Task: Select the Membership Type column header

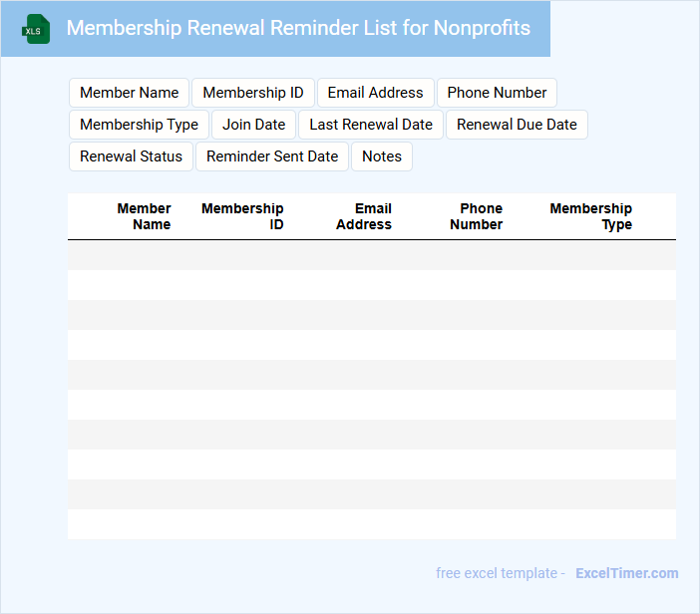Action: tap(591, 216)
